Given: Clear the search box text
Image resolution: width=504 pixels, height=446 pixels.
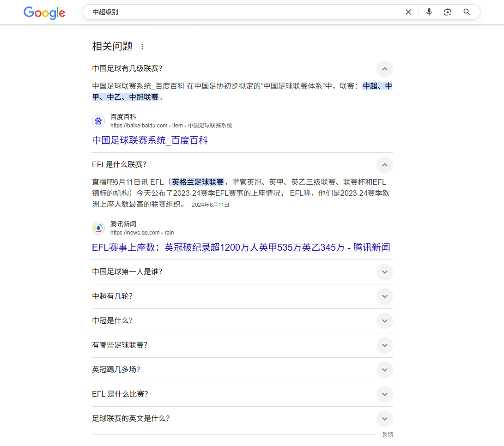Looking at the screenshot, I should pos(408,12).
